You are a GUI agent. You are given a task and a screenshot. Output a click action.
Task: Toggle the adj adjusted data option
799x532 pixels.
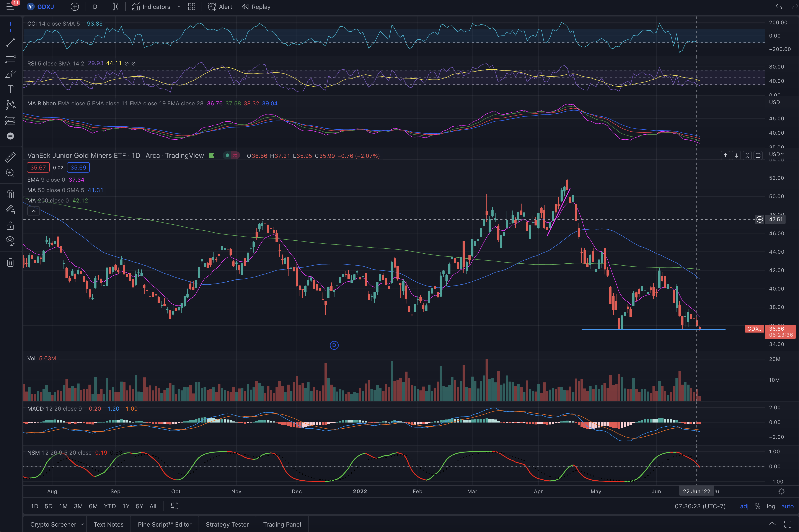tap(744, 506)
